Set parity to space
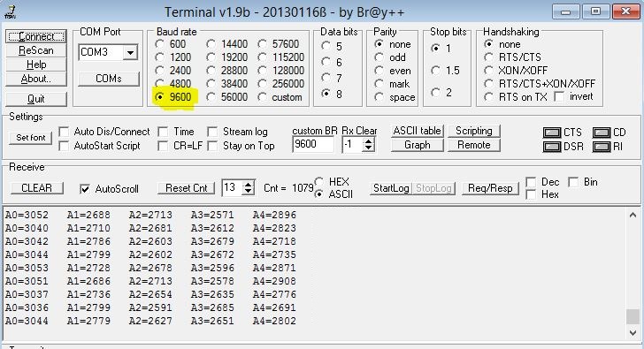The image size is (644, 349). click(x=379, y=97)
